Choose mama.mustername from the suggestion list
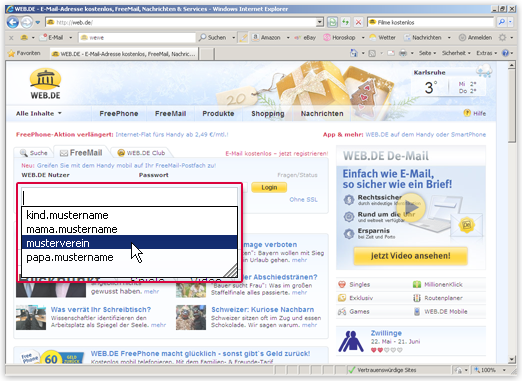 coord(129,229)
